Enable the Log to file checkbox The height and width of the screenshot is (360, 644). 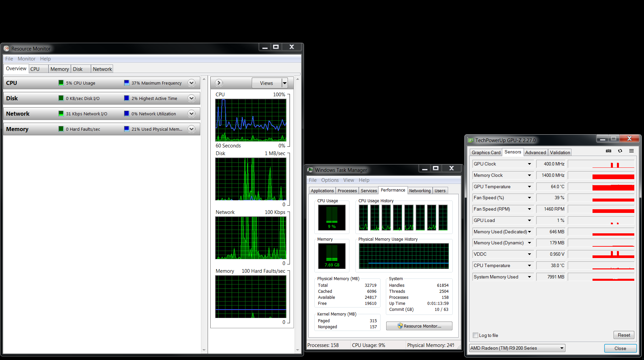[x=475, y=335]
